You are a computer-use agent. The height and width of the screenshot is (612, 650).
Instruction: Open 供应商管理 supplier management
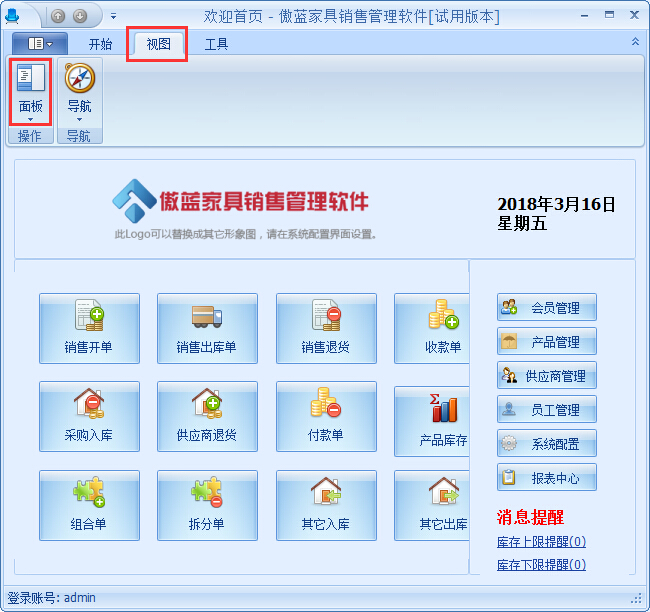coord(547,375)
